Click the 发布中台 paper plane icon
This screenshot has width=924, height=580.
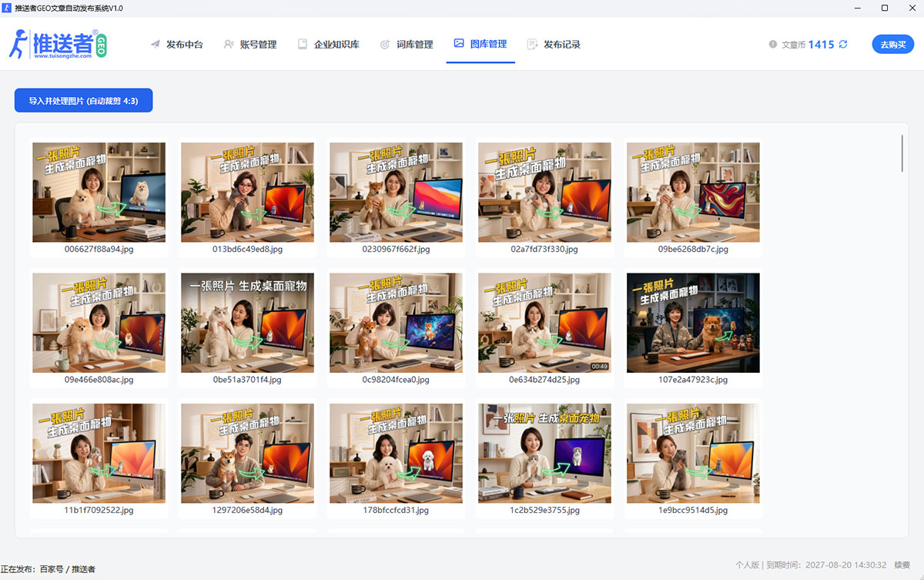(x=156, y=45)
